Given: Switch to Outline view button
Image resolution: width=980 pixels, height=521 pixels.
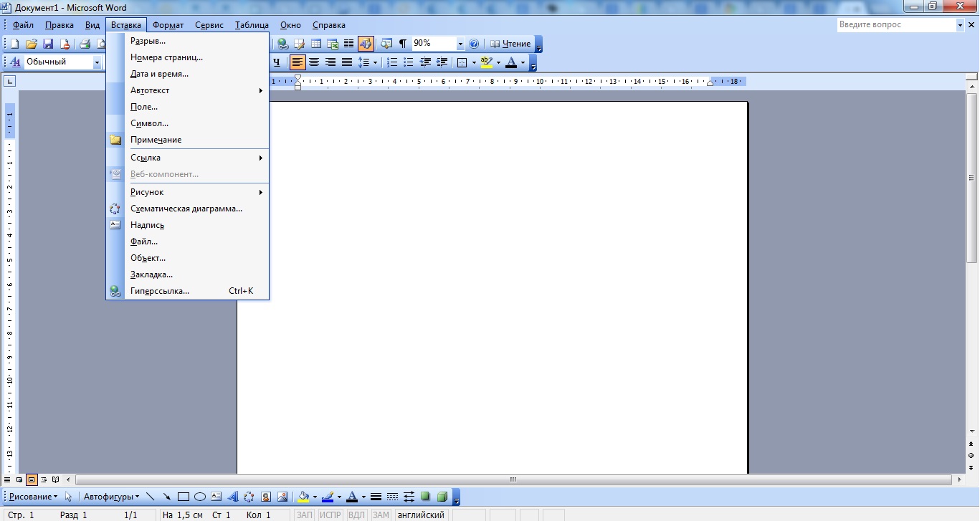Looking at the screenshot, I should pos(44,479).
